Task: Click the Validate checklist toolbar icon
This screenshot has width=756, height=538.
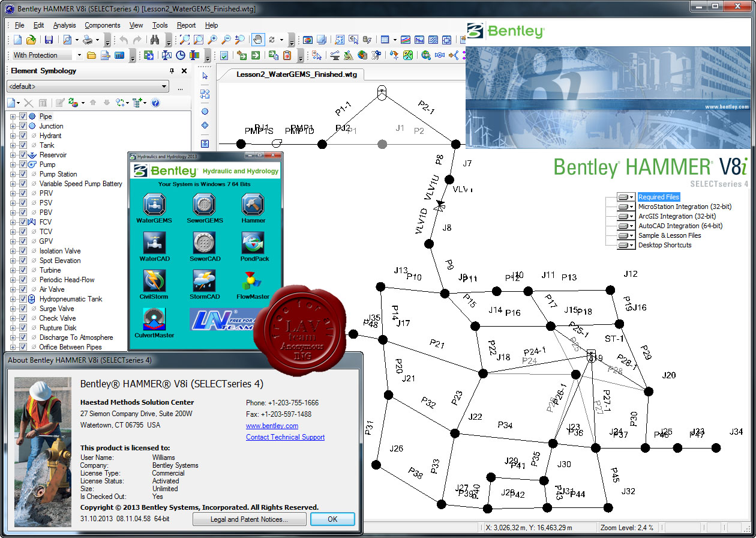Action: point(224,55)
